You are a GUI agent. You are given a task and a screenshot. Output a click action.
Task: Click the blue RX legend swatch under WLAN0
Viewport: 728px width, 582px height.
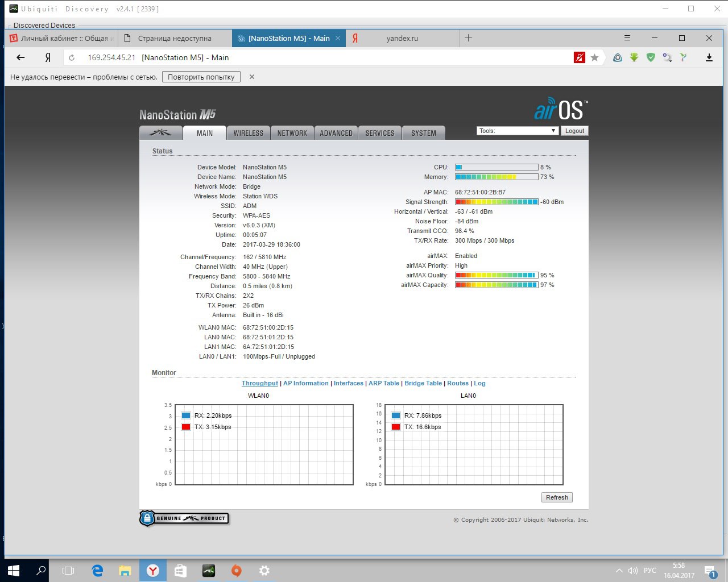(x=185, y=415)
